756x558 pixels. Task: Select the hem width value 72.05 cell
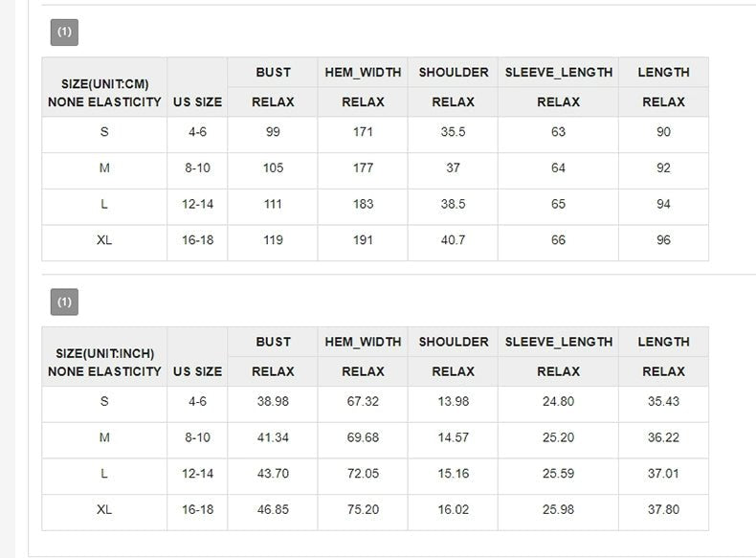(x=363, y=475)
